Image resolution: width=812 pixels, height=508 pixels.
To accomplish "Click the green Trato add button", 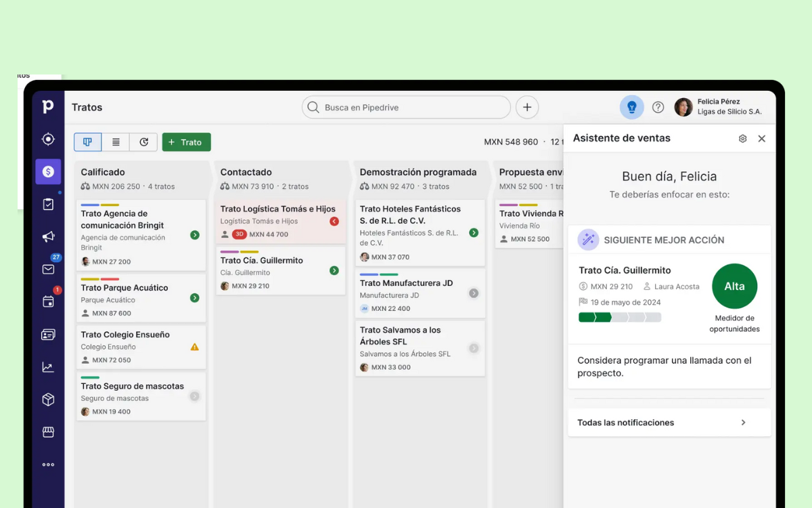I will pyautogui.click(x=186, y=142).
